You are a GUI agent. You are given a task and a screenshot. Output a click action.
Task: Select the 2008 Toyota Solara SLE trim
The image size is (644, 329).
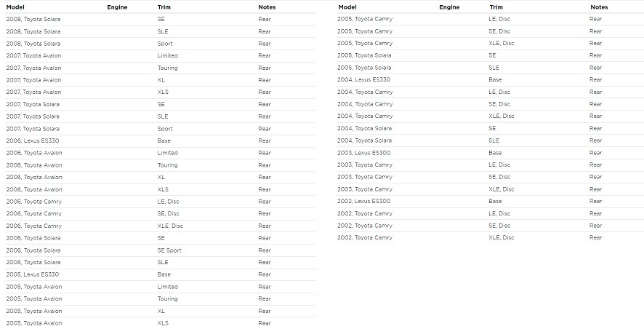pos(163,31)
